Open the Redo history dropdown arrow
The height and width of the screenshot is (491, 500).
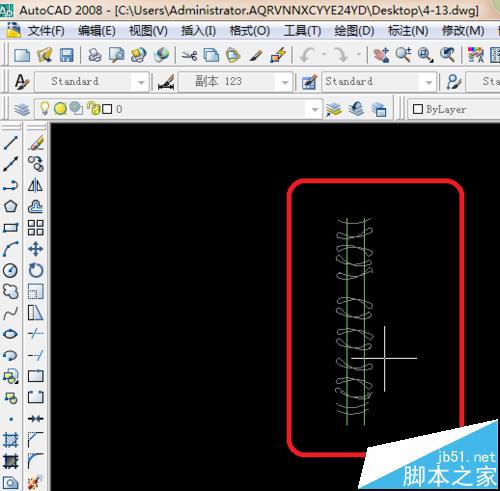click(x=359, y=54)
